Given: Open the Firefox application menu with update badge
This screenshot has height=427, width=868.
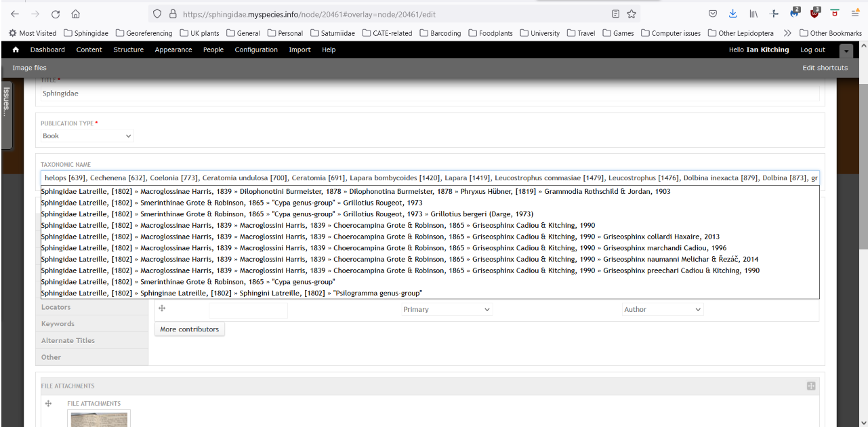Looking at the screenshot, I should pyautogui.click(x=855, y=14).
